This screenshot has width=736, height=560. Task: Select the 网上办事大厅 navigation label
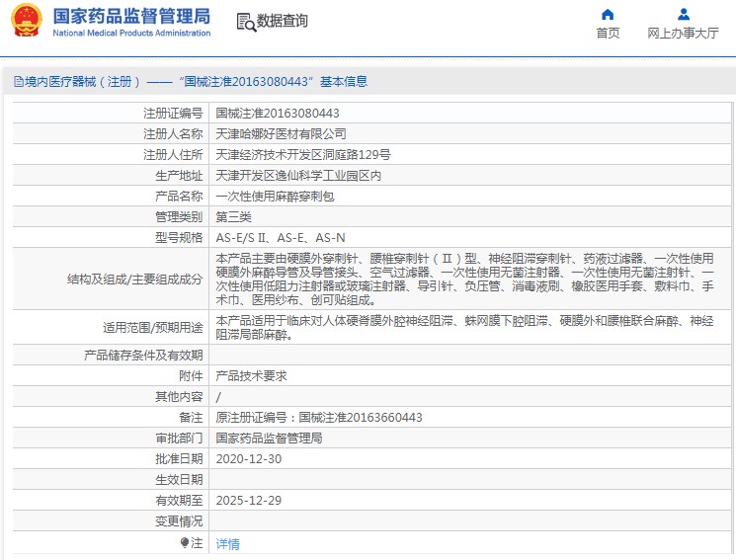pos(683,33)
